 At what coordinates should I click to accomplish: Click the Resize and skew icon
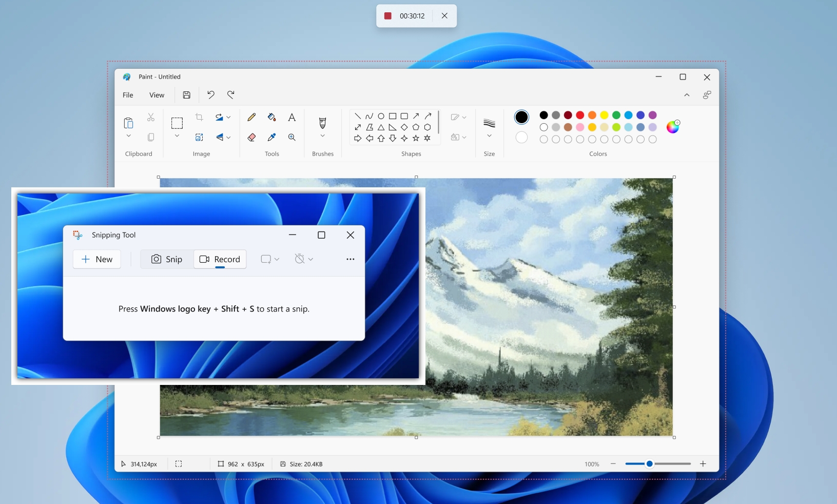[199, 137]
